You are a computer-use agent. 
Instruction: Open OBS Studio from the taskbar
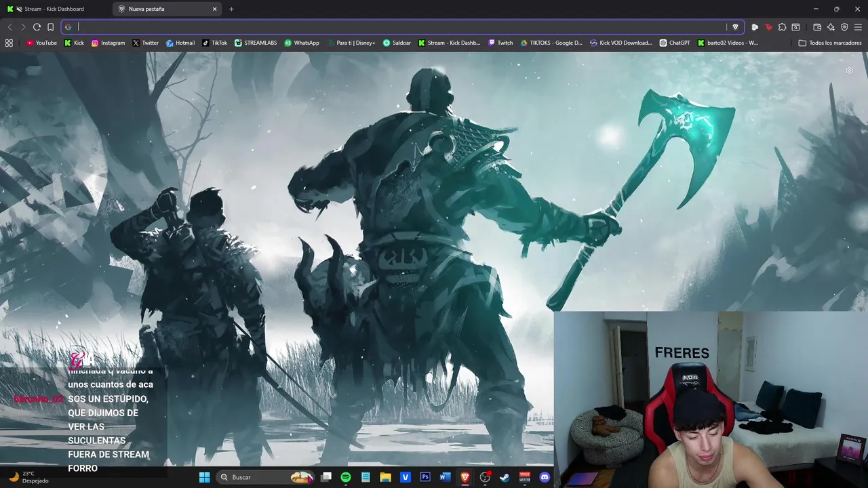click(485, 477)
